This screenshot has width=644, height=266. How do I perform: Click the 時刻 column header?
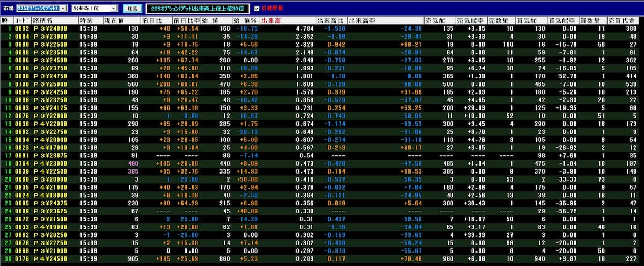(x=88, y=20)
